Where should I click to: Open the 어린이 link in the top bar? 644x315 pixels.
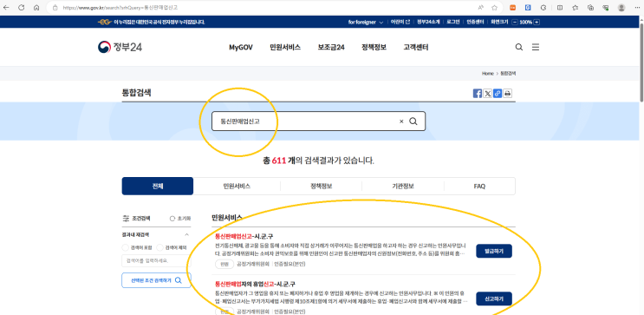pyautogui.click(x=400, y=23)
